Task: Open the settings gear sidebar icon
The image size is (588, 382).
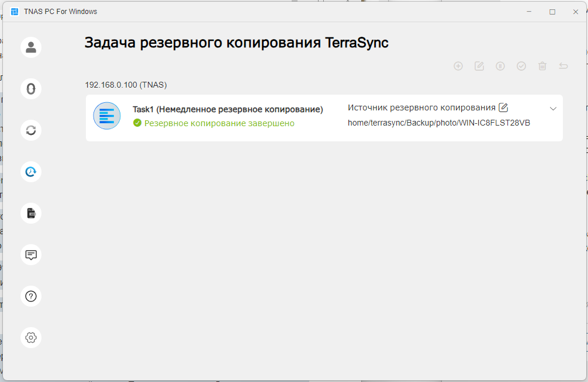Action: coord(31,338)
